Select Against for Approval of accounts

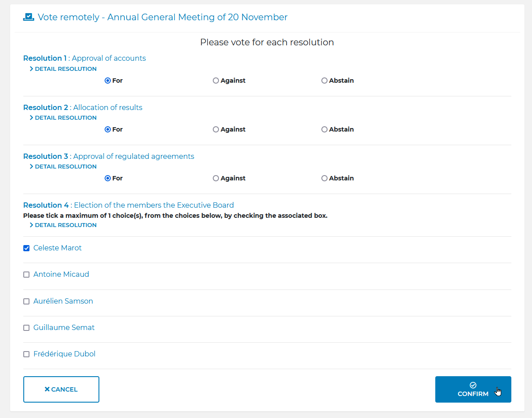216,81
